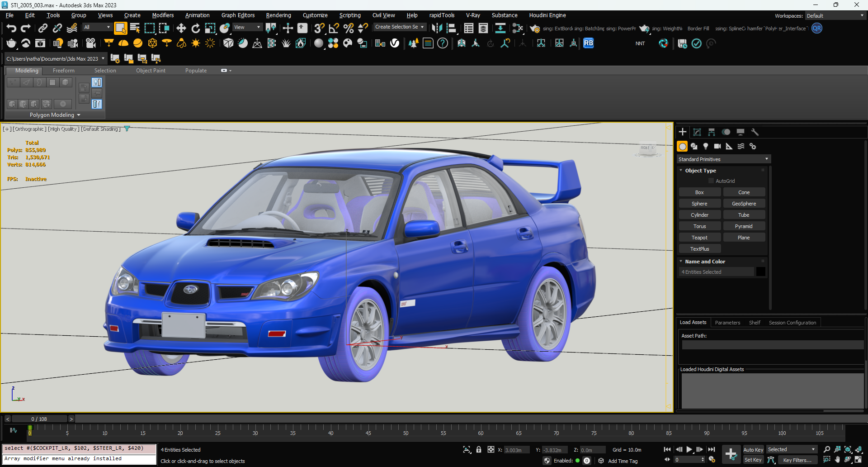Click the Cylinder button

699,215
